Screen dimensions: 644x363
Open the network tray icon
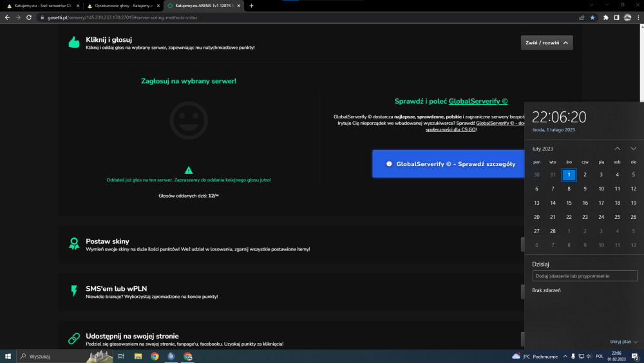(x=581, y=357)
